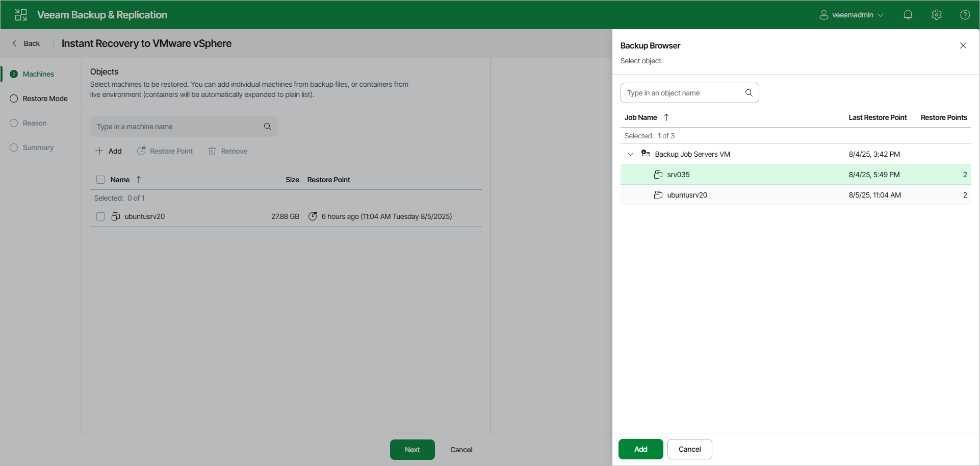Focus the machine name search field
This screenshot has width=980, height=466.
tap(184, 127)
